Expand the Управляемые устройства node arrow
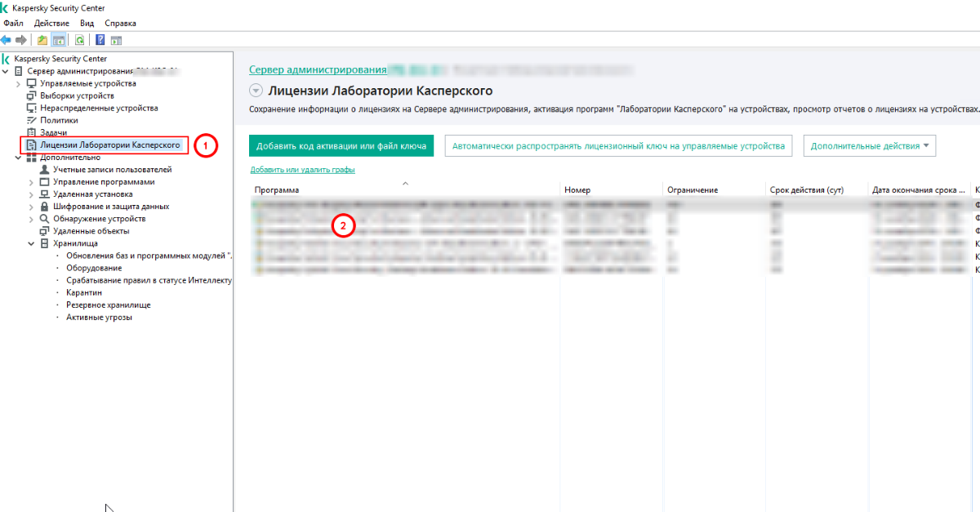Image resolution: width=980 pixels, height=512 pixels. click(20, 83)
